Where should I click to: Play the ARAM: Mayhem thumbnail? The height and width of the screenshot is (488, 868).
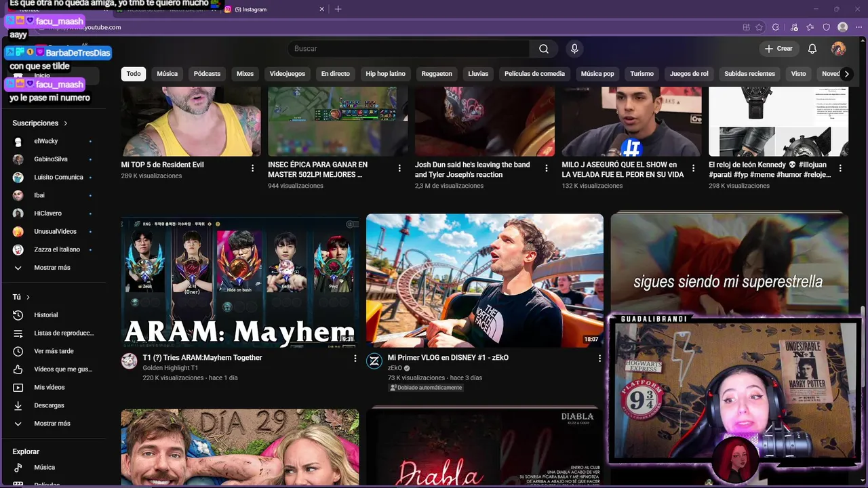tap(240, 281)
